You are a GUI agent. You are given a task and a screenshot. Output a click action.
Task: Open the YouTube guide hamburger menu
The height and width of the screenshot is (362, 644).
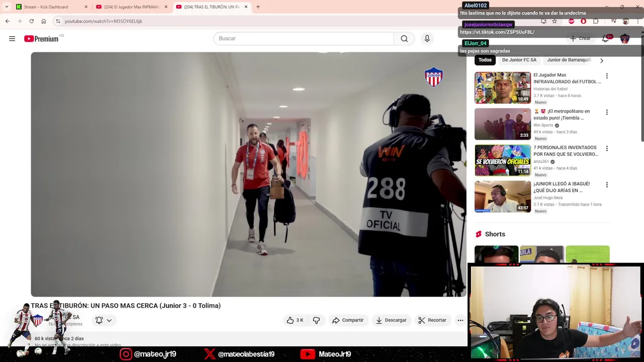coord(12,39)
